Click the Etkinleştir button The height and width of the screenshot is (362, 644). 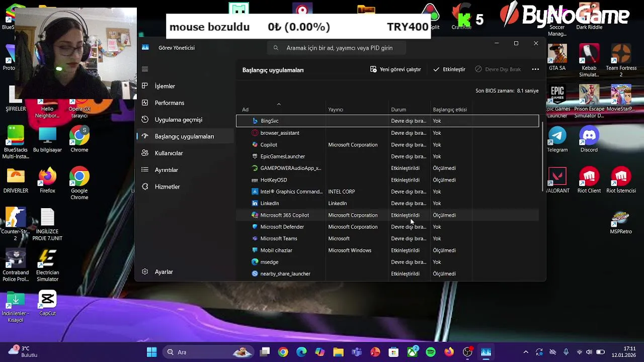[449, 69]
